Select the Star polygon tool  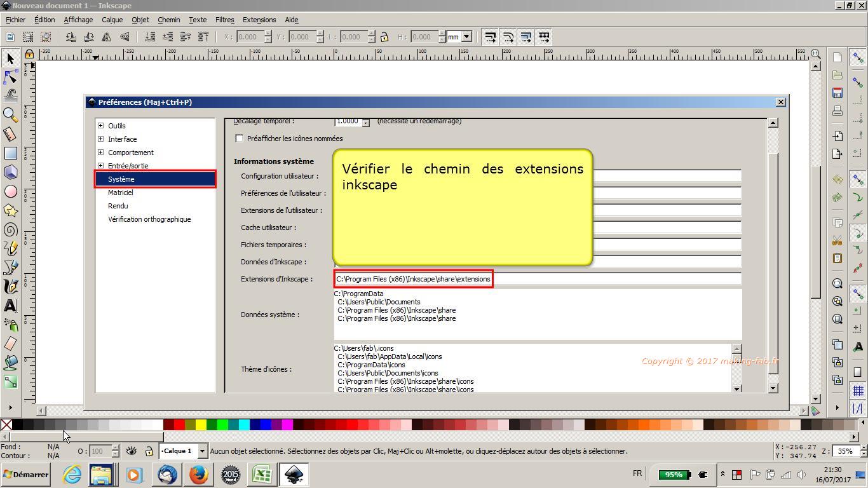[10, 210]
